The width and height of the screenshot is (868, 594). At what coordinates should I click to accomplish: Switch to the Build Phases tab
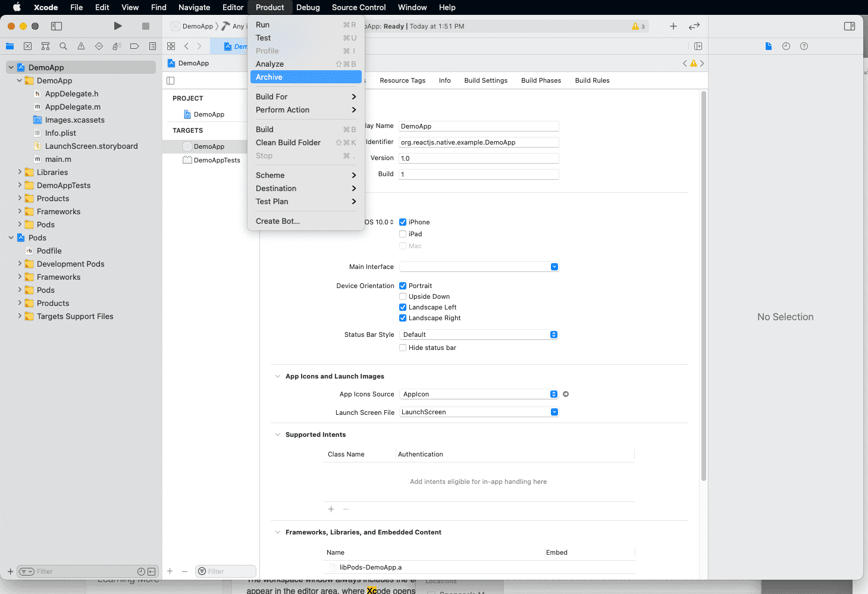coord(541,80)
